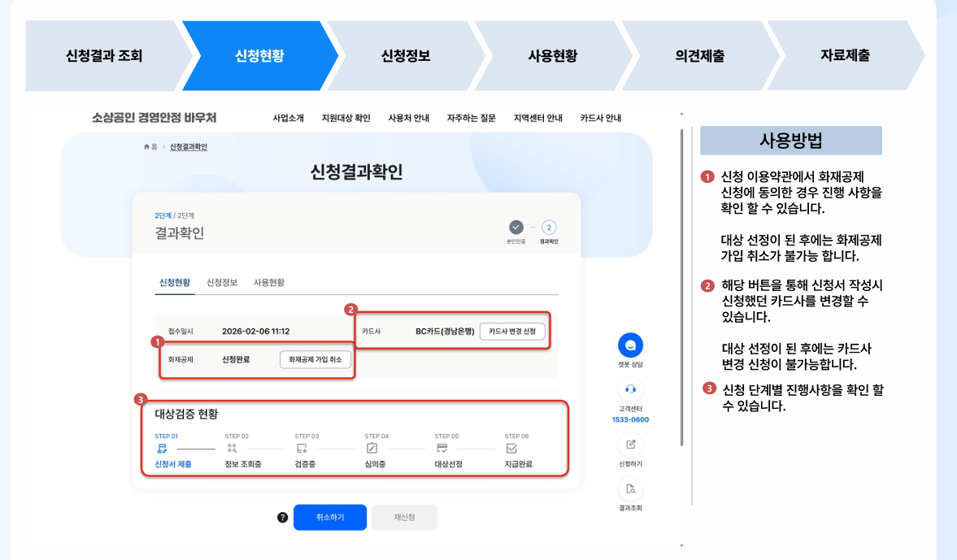Switch to the inner 사용현황 tab
957x560 pixels.
(269, 283)
